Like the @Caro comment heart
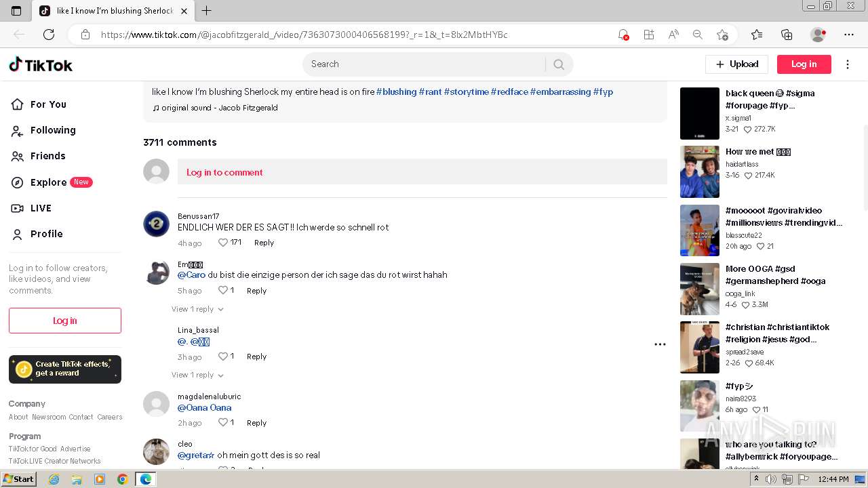The height and width of the screenshot is (488, 868). tap(223, 290)
